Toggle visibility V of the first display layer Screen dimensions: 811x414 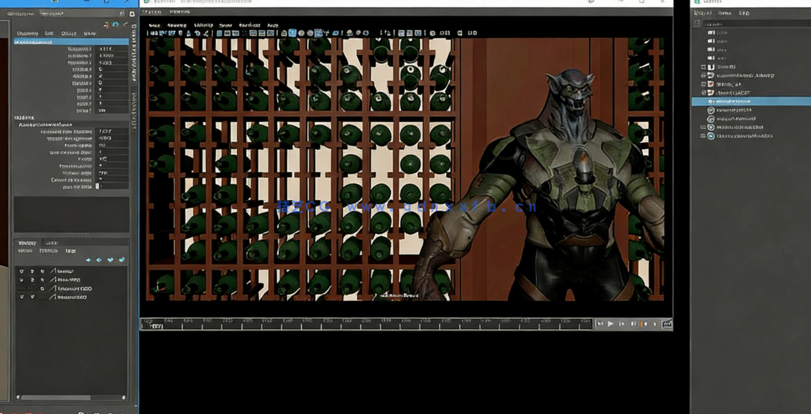point(21,271)
